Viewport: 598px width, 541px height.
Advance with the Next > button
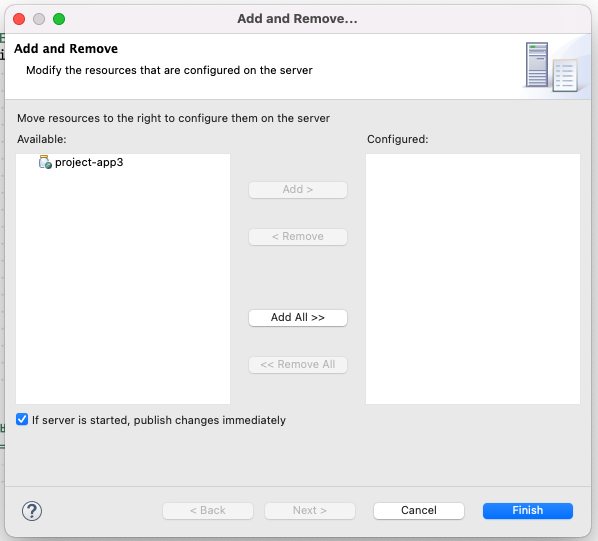310,510
